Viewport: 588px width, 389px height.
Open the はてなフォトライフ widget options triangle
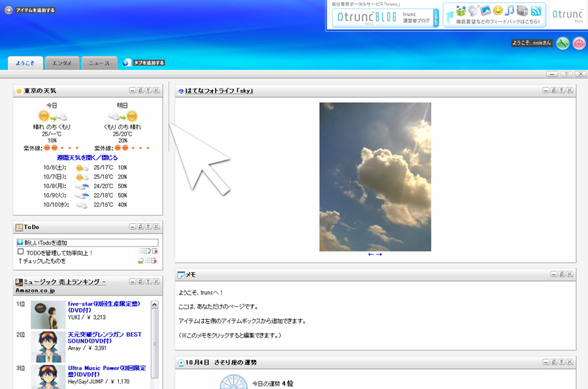(x=562, y=90)
